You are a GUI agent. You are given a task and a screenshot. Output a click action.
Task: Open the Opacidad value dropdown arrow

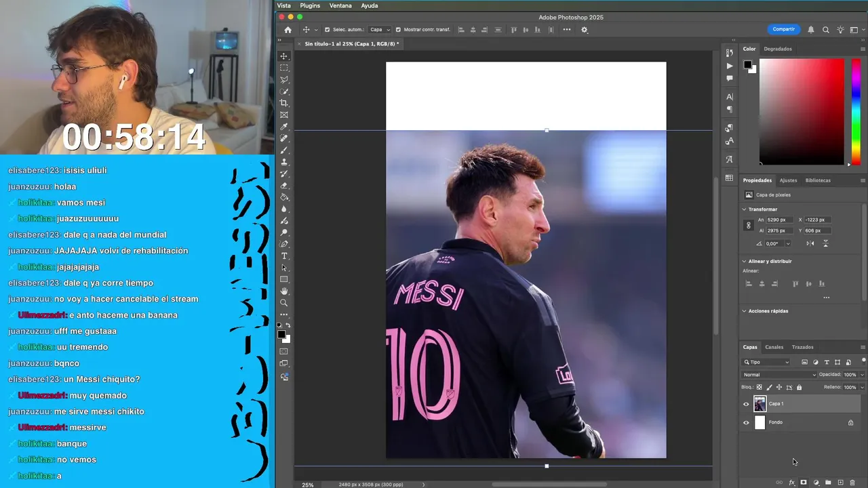coord(862,375)
